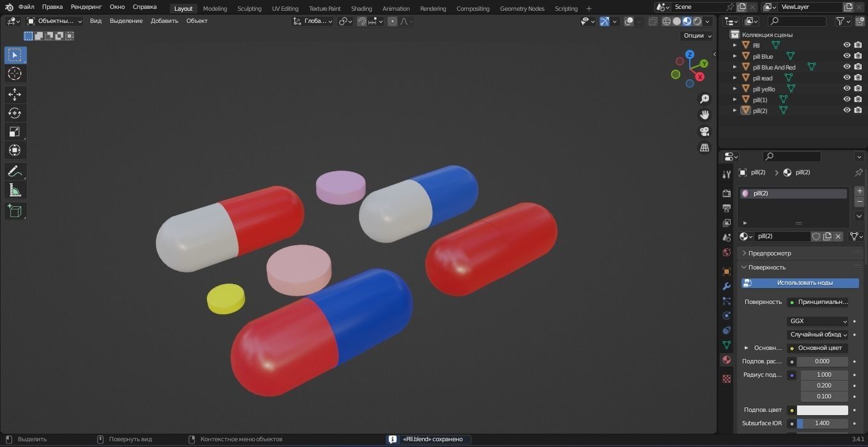Open the Правка menu
The image size is (868, 447).
pos(52,7)
